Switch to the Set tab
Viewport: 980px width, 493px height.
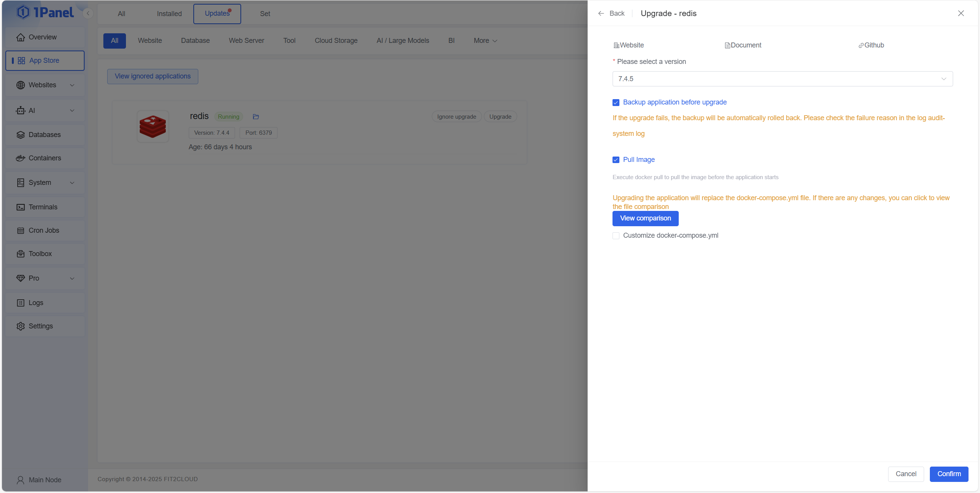coord(265,14)
